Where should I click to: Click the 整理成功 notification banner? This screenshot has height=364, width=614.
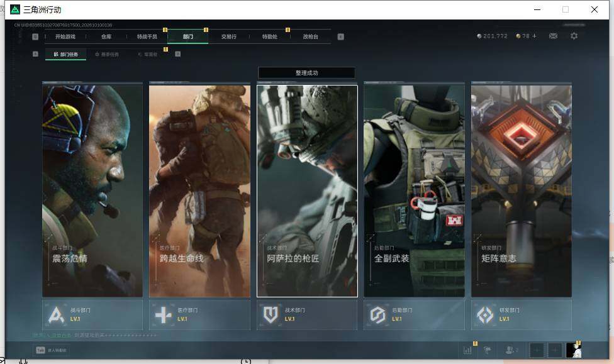306,73
